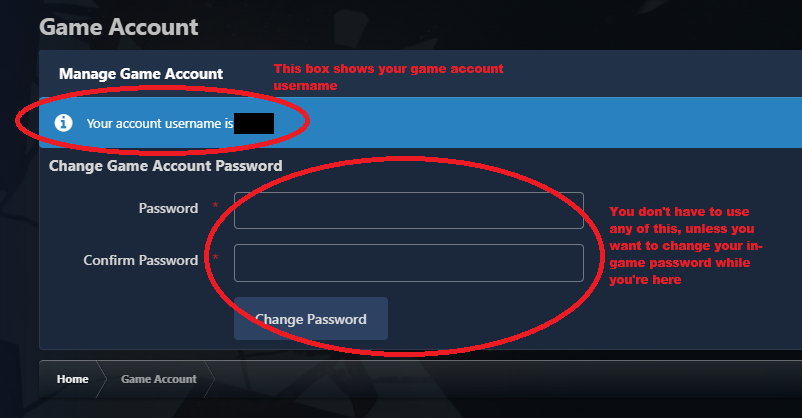The image size is (802, 418).
Task: Go to Home in the breadcrumb
Action: pyautogui.click(x=73, y=379)
